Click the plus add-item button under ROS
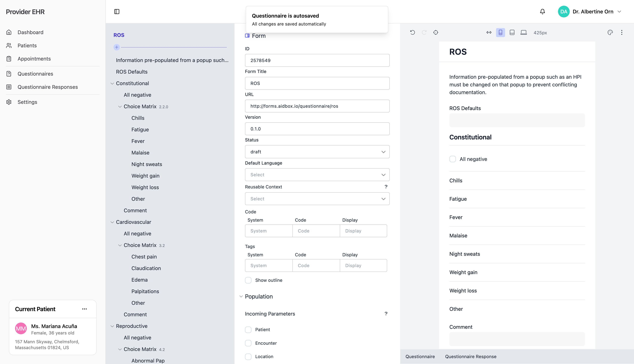Viewport: 634px width, 364px height. [x=117, y=47]
